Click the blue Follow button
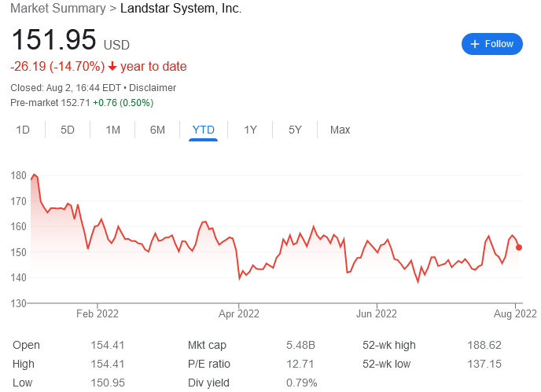This screenshot has width=541, height=392. (x=491, y=44)
